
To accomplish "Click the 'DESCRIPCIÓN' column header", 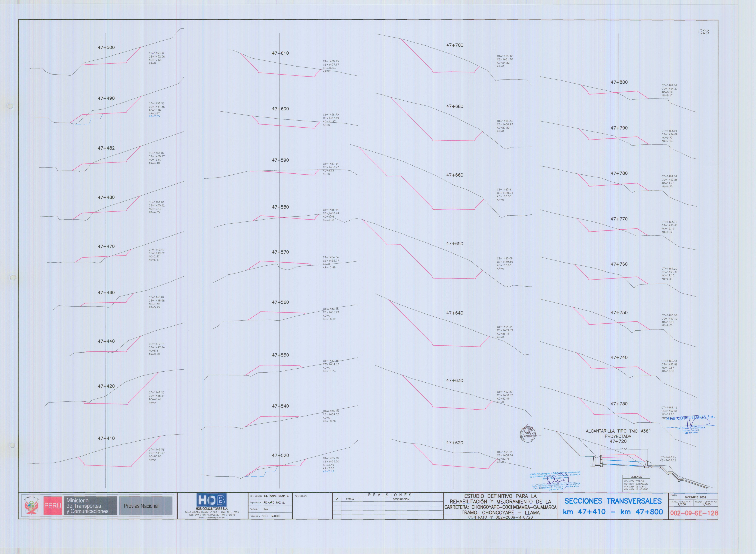I will point(401,499).
